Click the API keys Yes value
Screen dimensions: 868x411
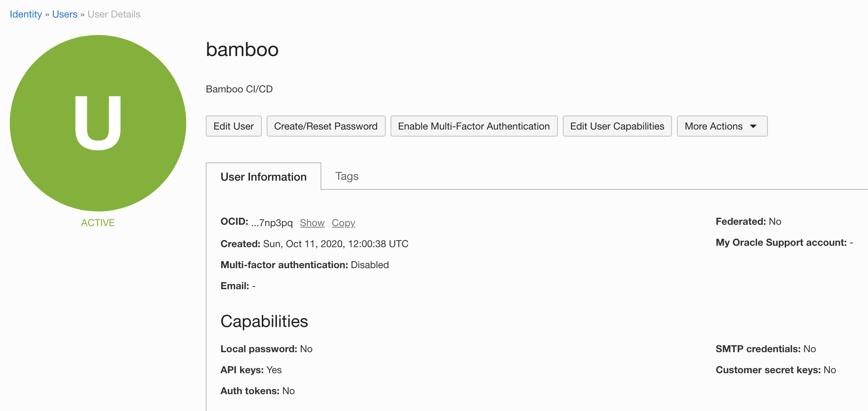pos(274,370)
